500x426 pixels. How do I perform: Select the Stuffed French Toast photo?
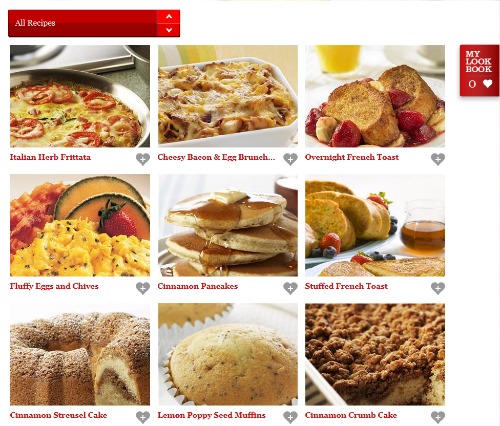375,225
